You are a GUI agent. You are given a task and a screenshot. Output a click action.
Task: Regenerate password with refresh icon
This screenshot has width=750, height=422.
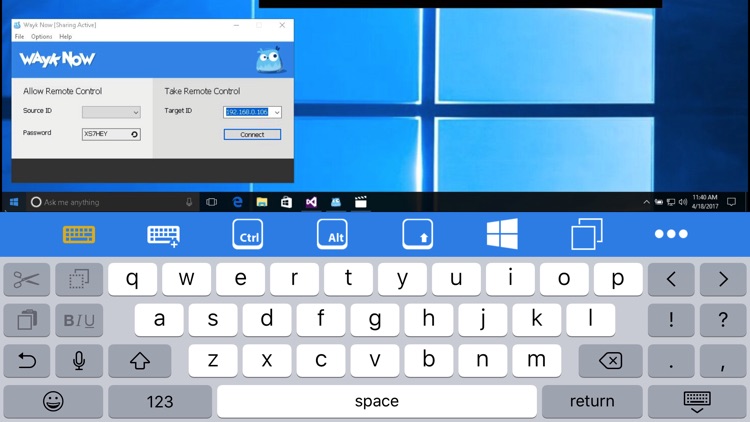click(x=135, y=134)
